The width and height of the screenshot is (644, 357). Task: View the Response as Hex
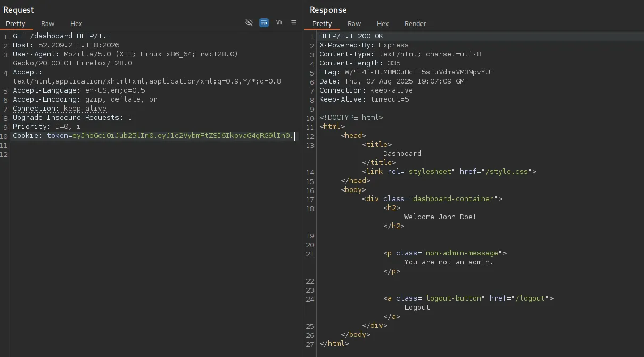tap(383, 23)
